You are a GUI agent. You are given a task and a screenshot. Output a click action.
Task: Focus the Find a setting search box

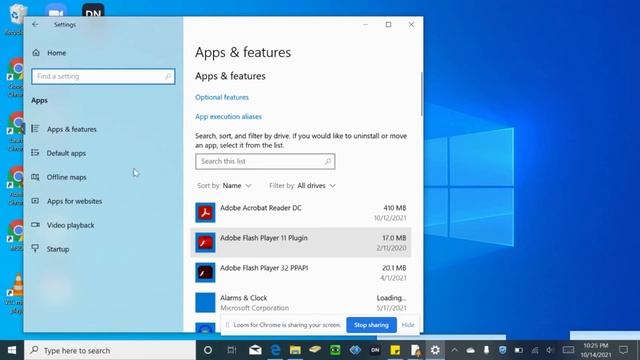click(x=103, y=76)
